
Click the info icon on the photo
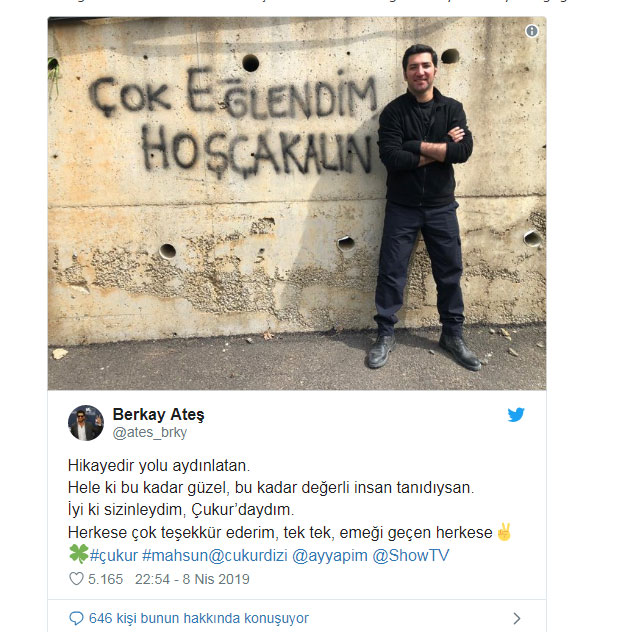coord(532,31)
